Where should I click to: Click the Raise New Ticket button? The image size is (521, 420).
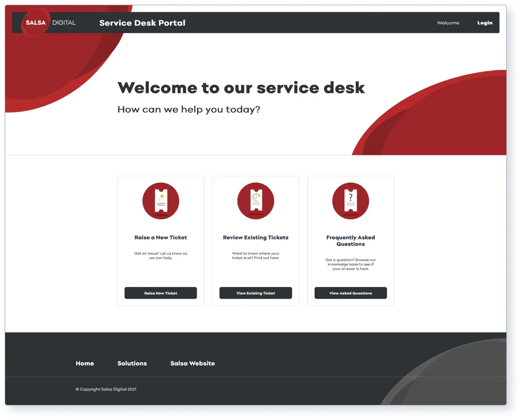[x=161, y=293]
